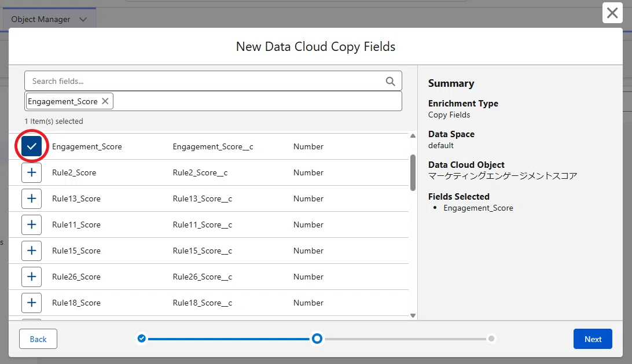Click the completed first progress step

click(x=141, y=338)
